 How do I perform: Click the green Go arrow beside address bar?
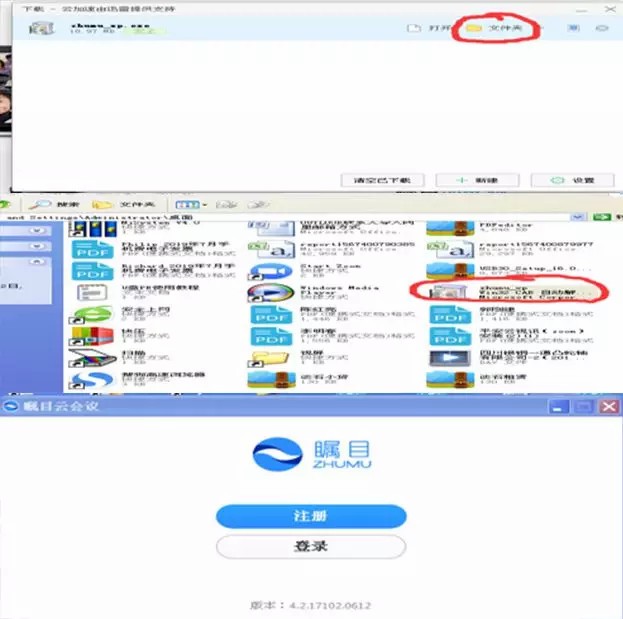[x=602, y=217]
